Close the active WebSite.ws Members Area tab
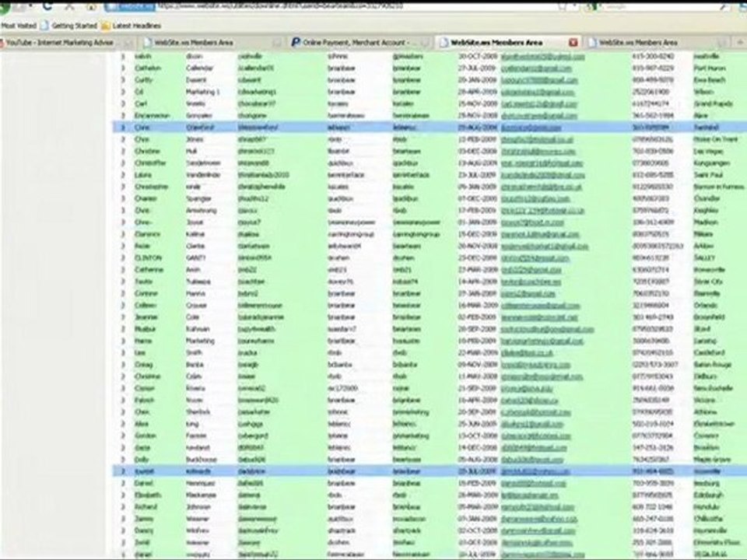The height and width of the screenshot is (560, 747). pyautogui.click(x=573, y=43)
